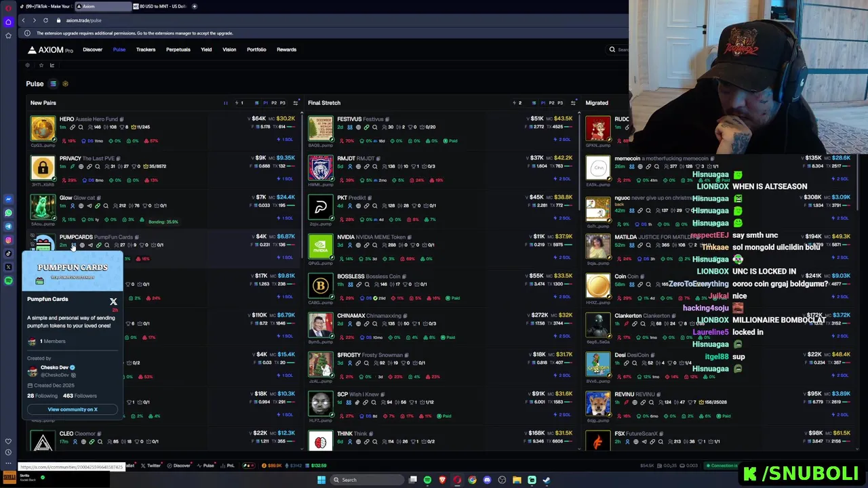Open RUDC token thumbnail in Migrated

click(598, 129)
